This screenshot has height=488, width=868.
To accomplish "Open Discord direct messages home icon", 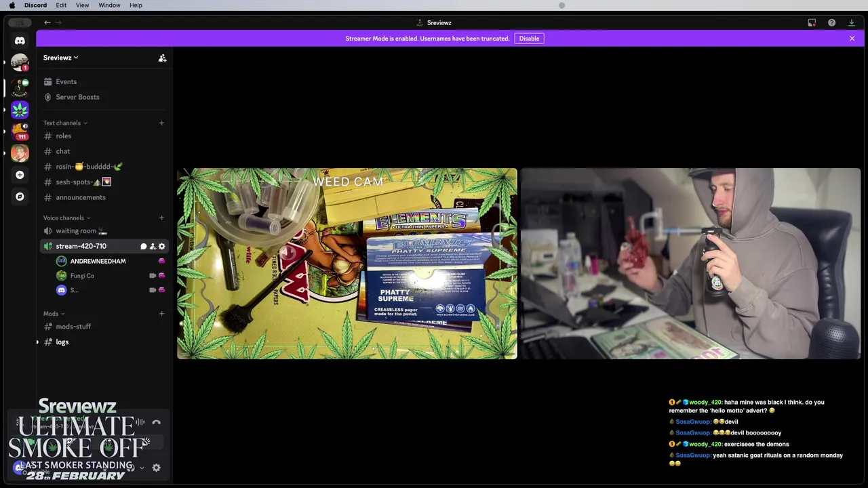I will (x=20, y=41).
